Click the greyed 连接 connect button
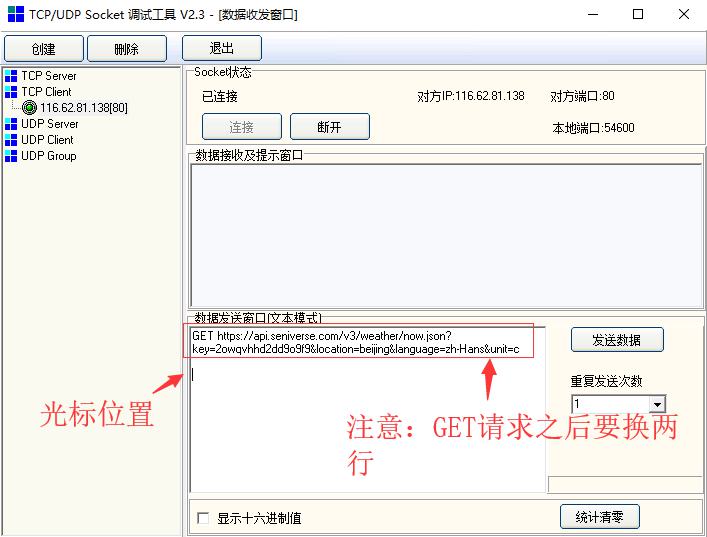Viewport: 707px width, 537px height. pyautogui.click(x=242, y=127)
